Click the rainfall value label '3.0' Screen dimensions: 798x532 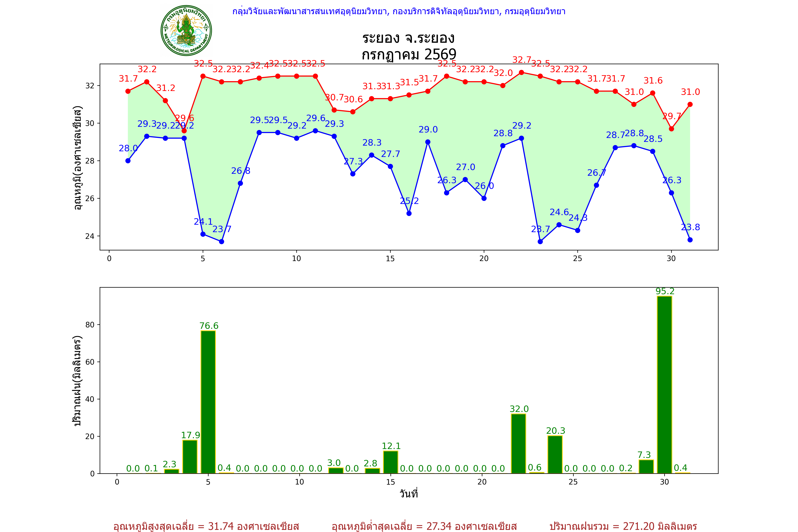tap(334, 463)
